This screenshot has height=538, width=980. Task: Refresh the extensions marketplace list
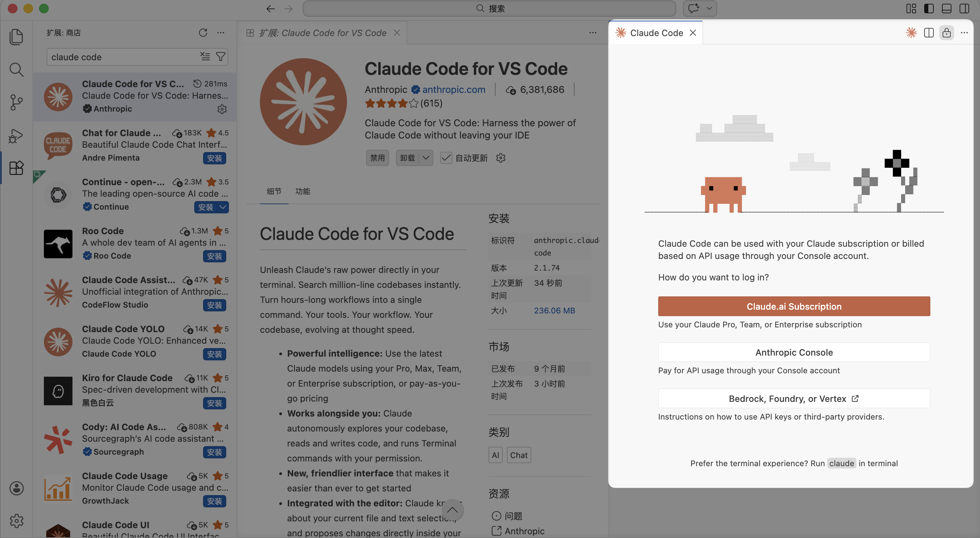pyautogui.click(x=203, y=33)
